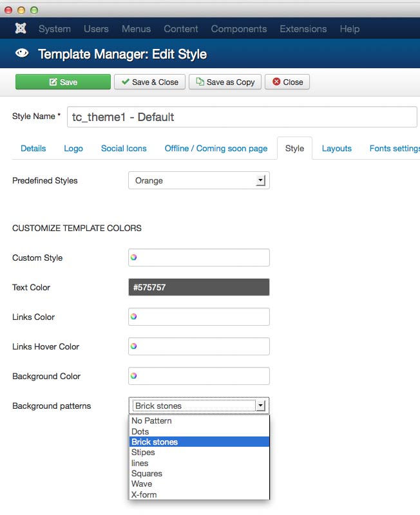Image resolution: width=420 pixels, height=515 pixels.
Task: Open the Extensions menu
Action: point(303,29)
